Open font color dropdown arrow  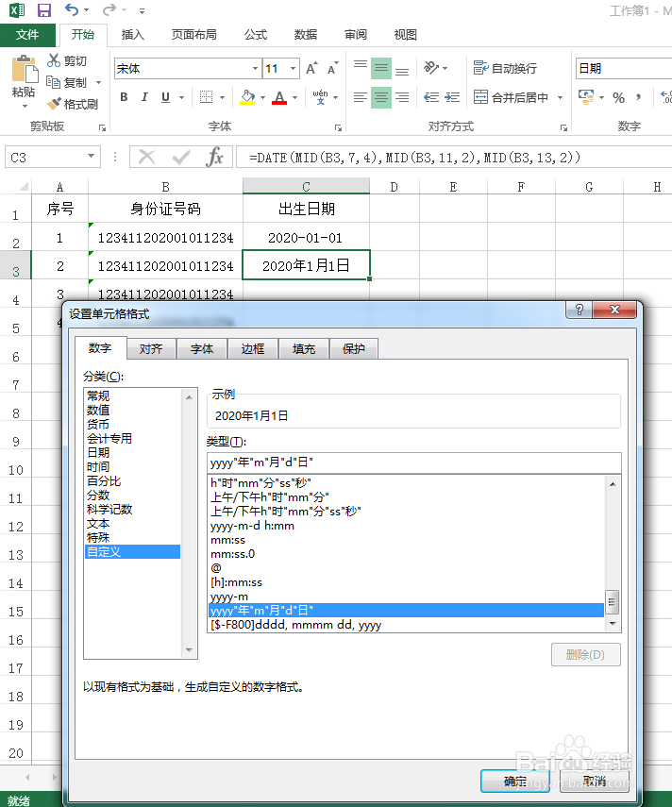click(294, 97)
